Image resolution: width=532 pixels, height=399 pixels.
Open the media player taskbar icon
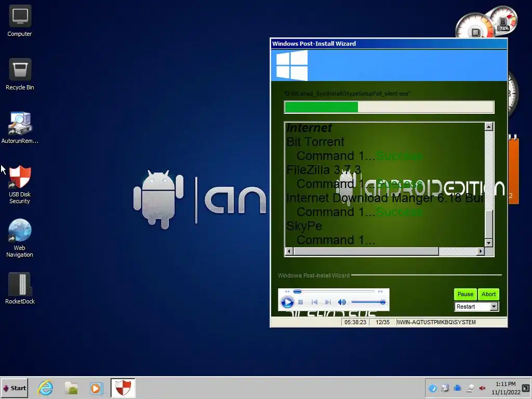(x=96, y=388)
